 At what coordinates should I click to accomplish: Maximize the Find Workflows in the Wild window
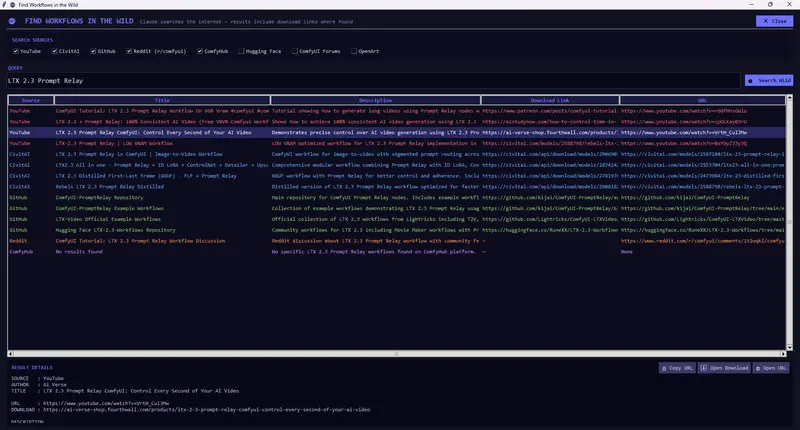(770, 5)
